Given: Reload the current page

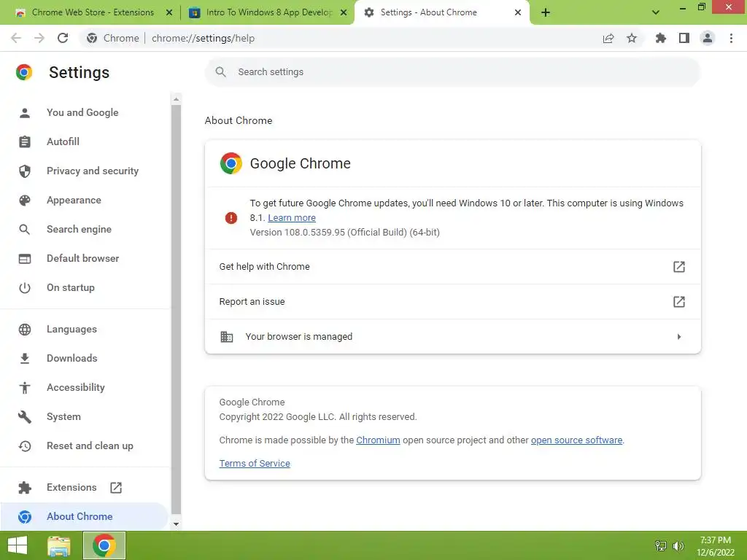Looking at the screenshot, I should pyautogui.click(x=63, y=38).
